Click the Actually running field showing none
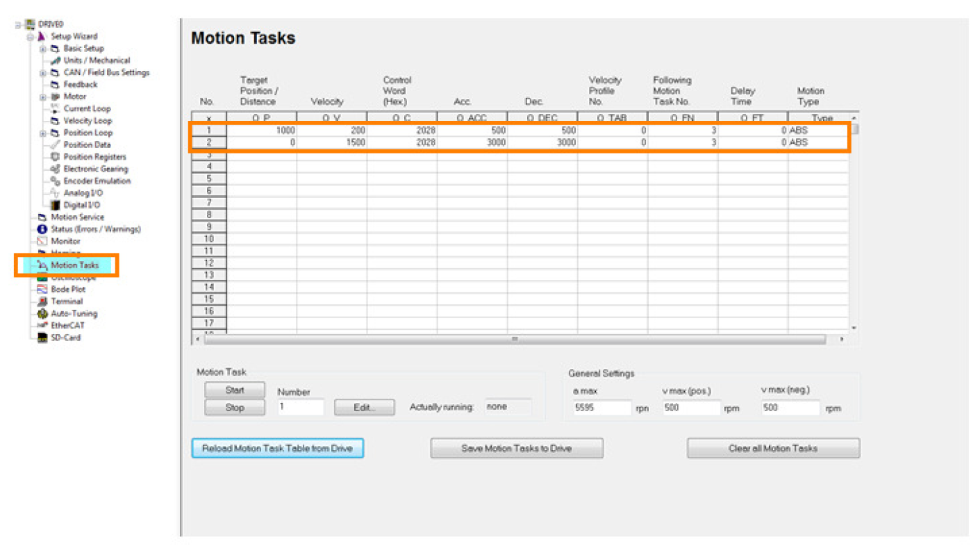This screenshot has height=548, width=980. (508, 407)
